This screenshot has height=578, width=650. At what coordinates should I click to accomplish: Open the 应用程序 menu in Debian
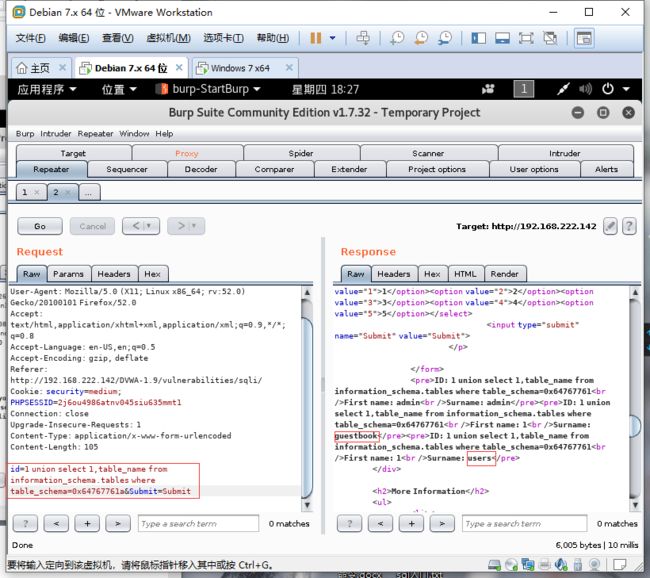pos(47,89)
